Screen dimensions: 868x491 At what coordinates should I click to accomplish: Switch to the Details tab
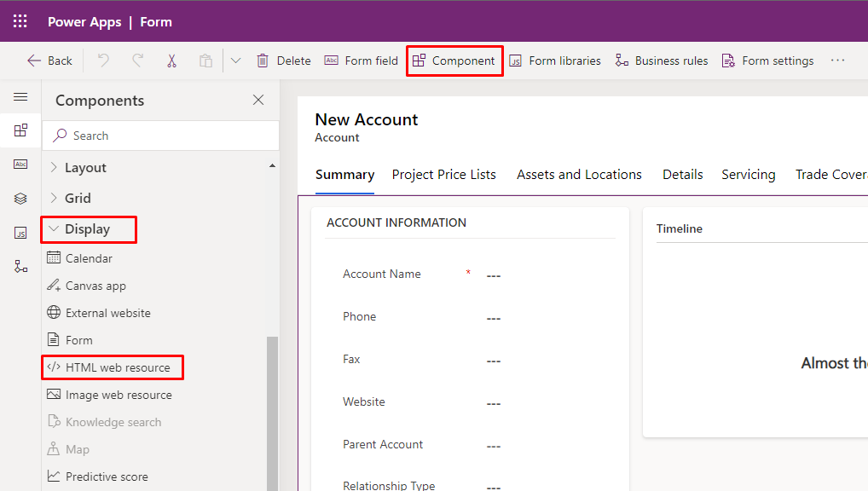click(x=683, y=175)
